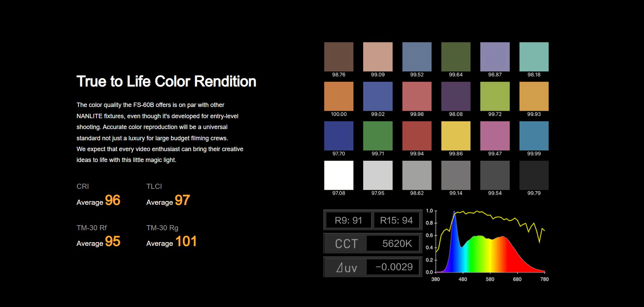Select the 0.4 label on the intensity axis
The image size is (644, 307).
coord(429,248)
